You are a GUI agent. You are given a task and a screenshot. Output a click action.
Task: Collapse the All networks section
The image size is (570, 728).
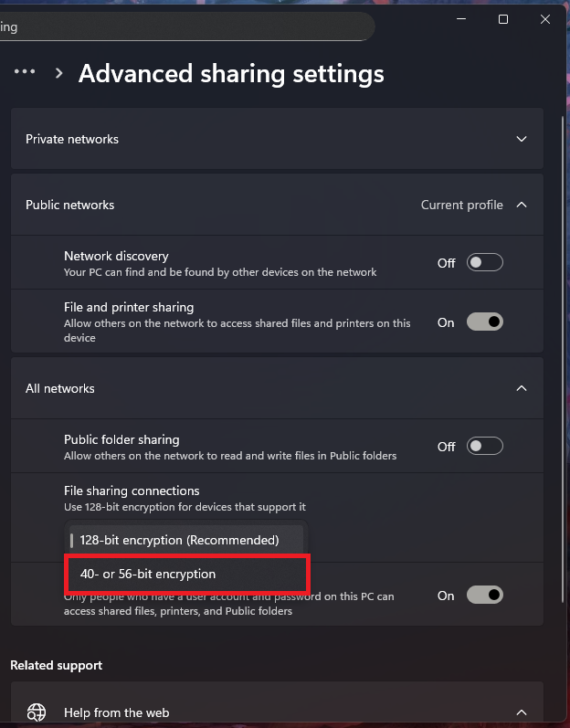pos(522,388)
